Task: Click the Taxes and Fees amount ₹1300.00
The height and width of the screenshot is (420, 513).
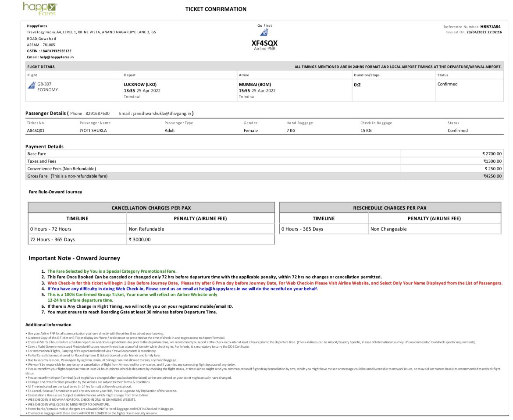Action: pyautogui.click(x=492, y=161)
